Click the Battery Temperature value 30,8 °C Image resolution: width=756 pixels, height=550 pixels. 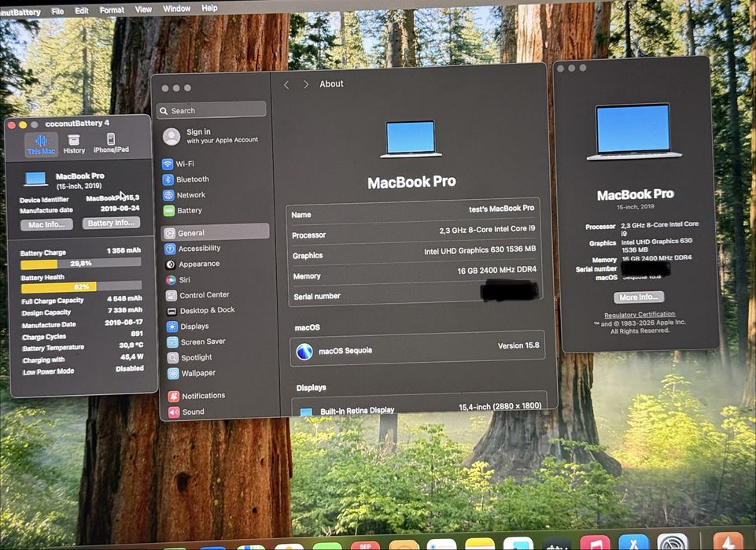[131, 345]
